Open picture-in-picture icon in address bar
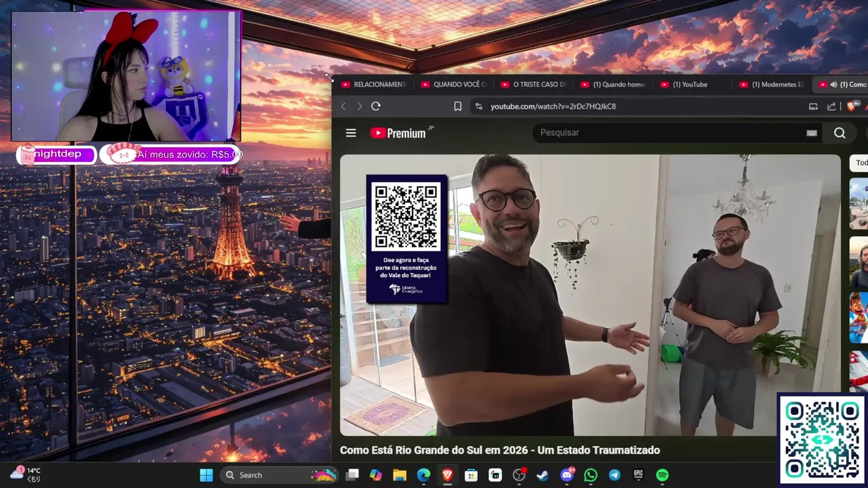This screenshot has height=488, width=868. coord(813,106)
